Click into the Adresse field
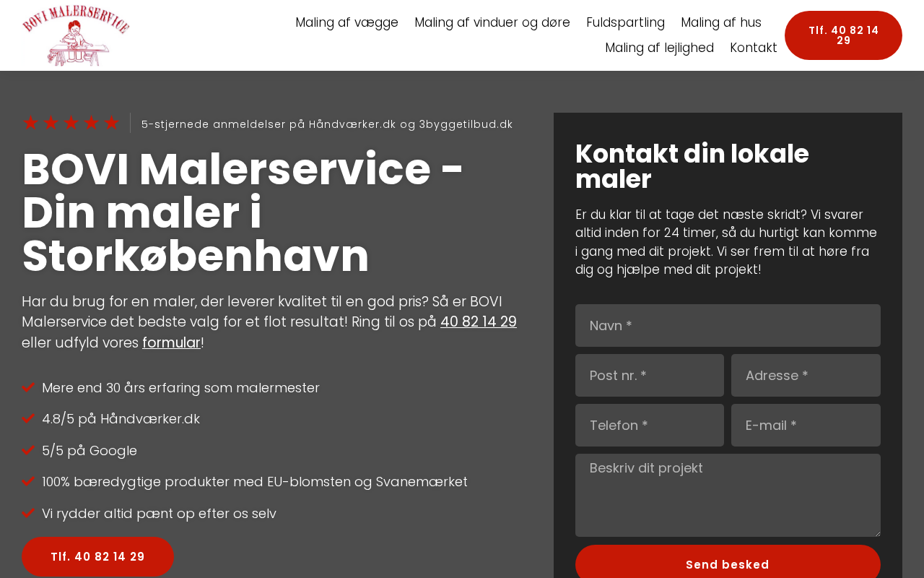 [x=806, y=375]
